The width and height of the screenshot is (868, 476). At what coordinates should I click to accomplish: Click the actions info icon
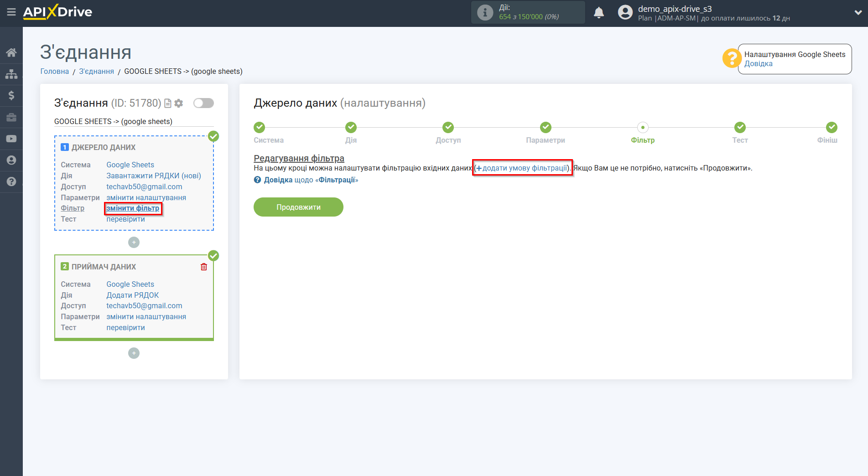pos(485,12)
